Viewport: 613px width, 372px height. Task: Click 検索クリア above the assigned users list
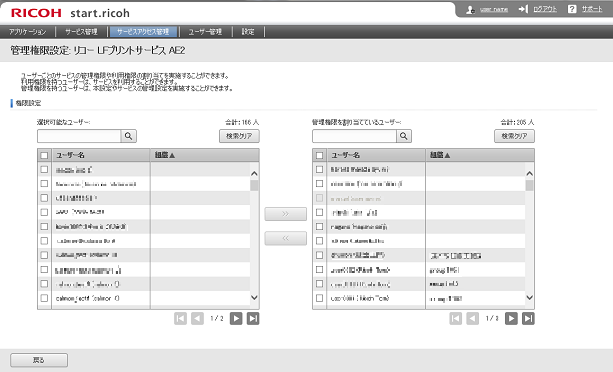pyautogui.click(x=514, y=136)
